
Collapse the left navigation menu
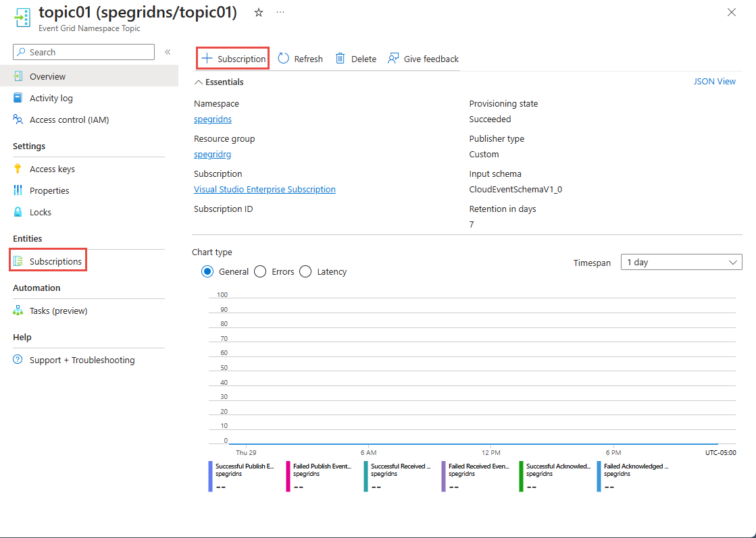click(x=168, y=52)
